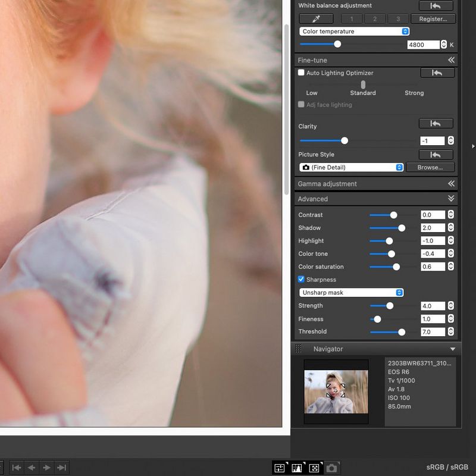This screenshot has width=476, height=476.
Task: Toggle the Adj face lighting checkbox
Action: pos(301,105)
